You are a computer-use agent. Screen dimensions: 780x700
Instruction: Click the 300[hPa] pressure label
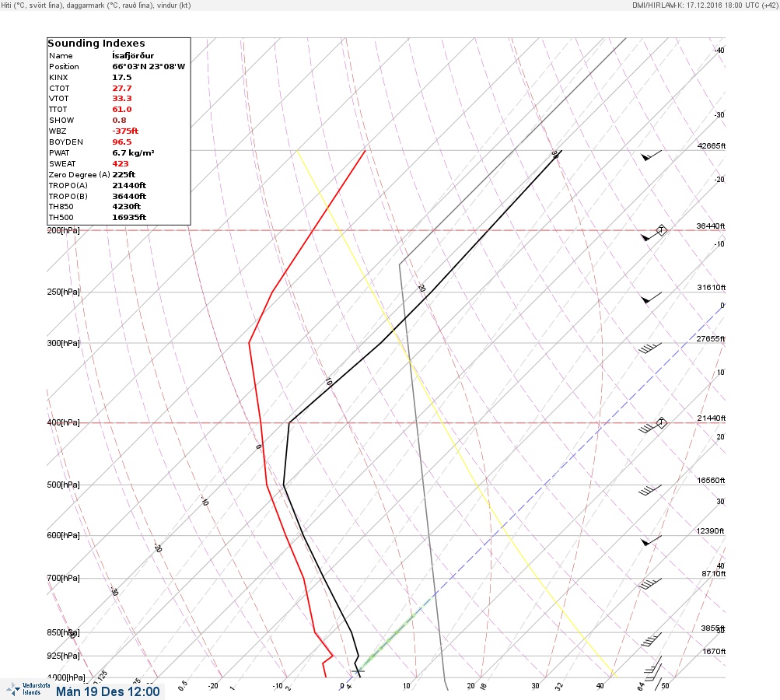[63, 343]
